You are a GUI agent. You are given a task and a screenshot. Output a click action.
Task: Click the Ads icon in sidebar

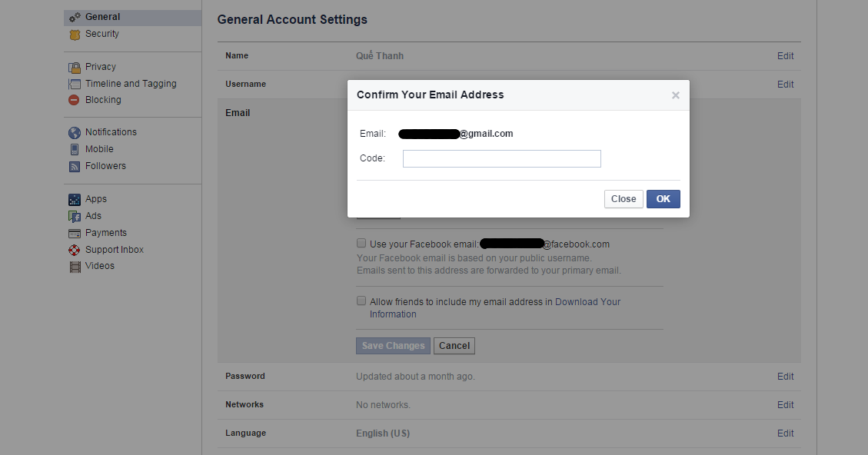point(74,217)
